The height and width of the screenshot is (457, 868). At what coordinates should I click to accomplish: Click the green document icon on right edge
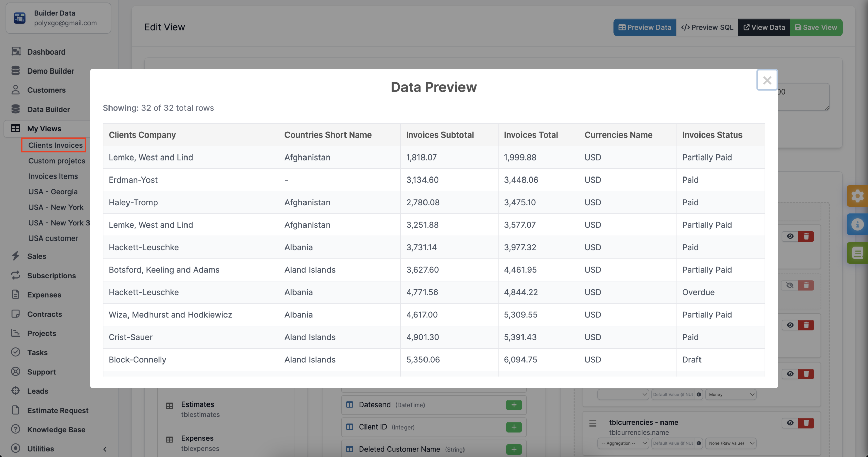coord(857,253)
